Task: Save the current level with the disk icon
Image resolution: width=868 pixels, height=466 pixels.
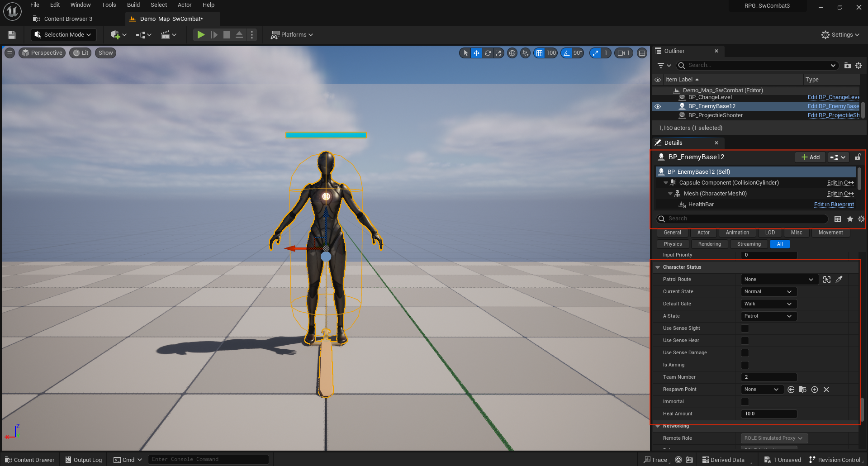Action: point(12,35)
